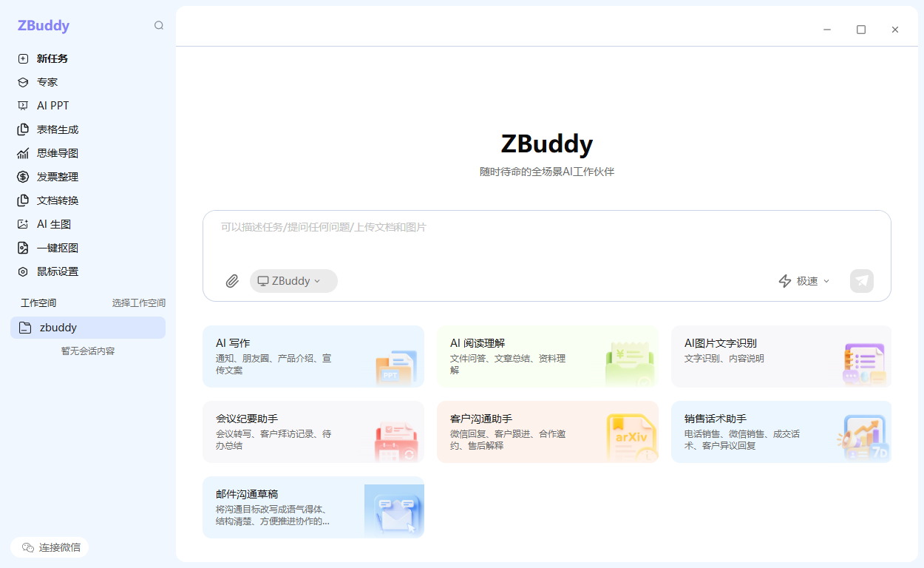Open the 会议纪要助手 card title
924x568 pixels.
[x=247, y=419]
